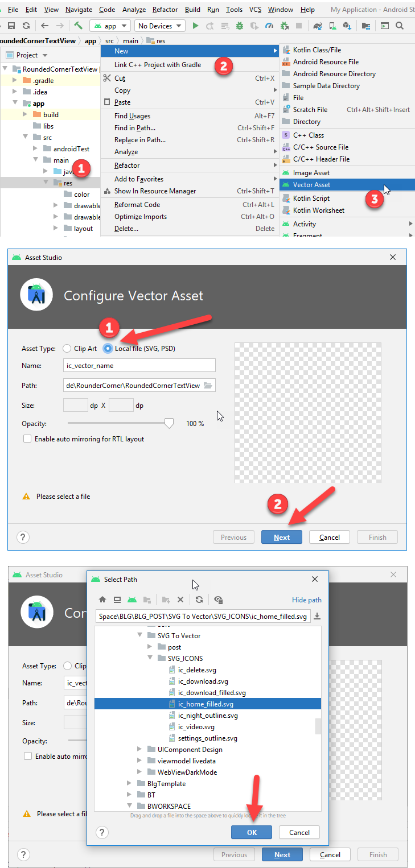Select settings_outline.svg in the file tree
Screen dimensions: 415x868
[207, 738]
